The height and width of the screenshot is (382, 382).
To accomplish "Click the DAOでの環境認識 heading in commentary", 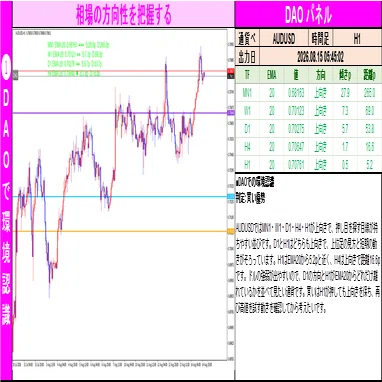I will (x=255, y=183).
